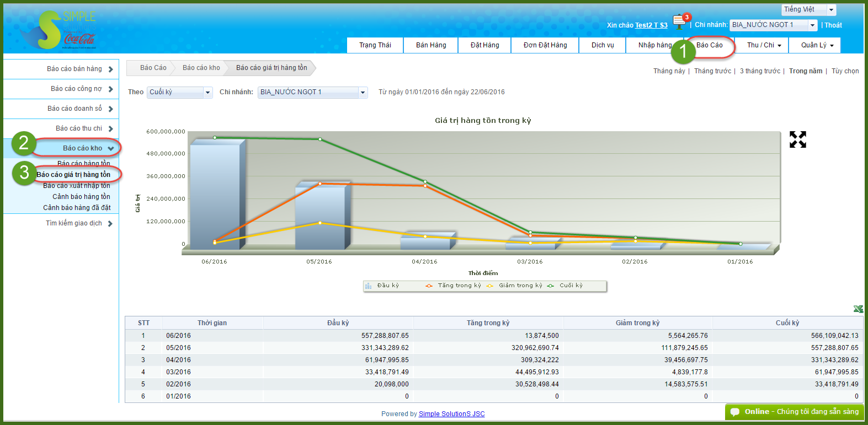This screenshot has height=425, width=868.
Task: Expand Báo cáo bán hàng arrow icon
Action: [x=110, y=69]
